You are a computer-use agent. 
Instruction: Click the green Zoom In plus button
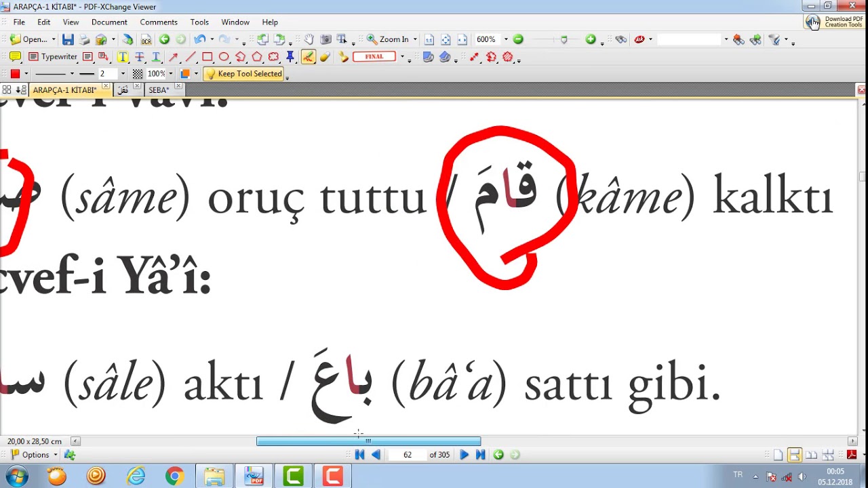point(591,39)
